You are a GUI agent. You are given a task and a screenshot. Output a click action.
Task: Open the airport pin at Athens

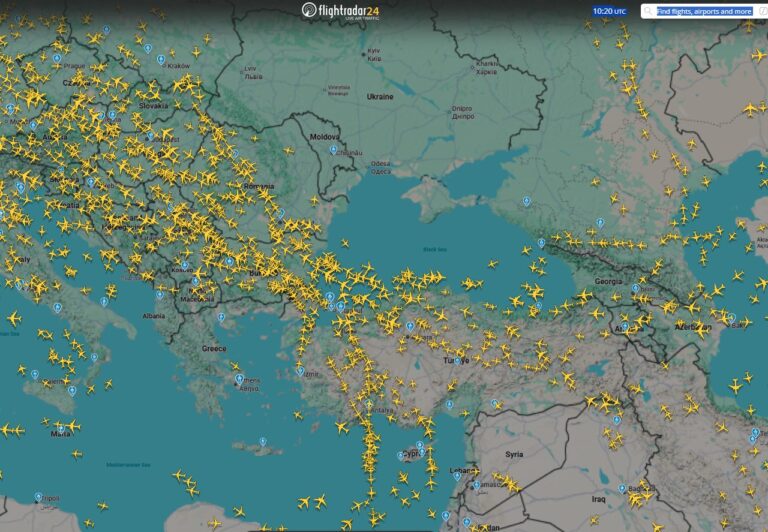[x=239, y=378]
